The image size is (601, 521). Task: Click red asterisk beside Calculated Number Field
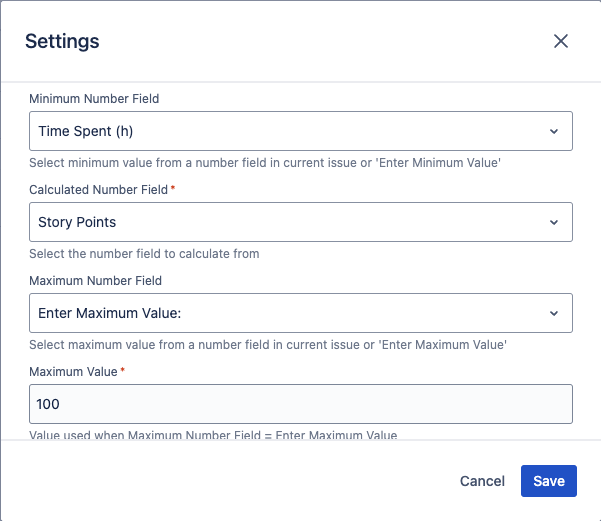171,189
